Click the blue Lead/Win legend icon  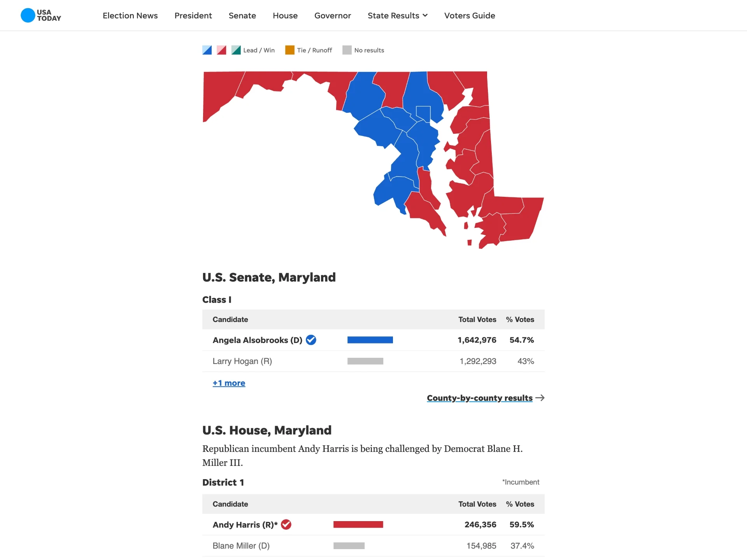coord(207,50)
